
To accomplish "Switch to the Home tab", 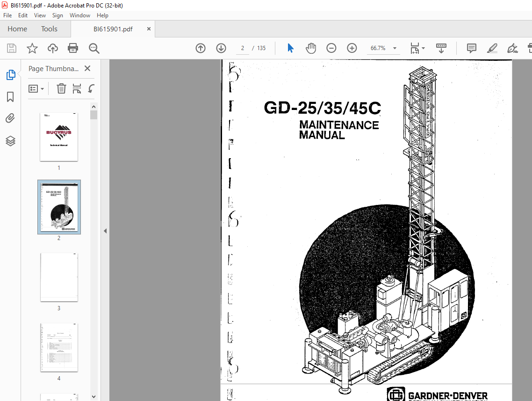I will pos(17,29).
